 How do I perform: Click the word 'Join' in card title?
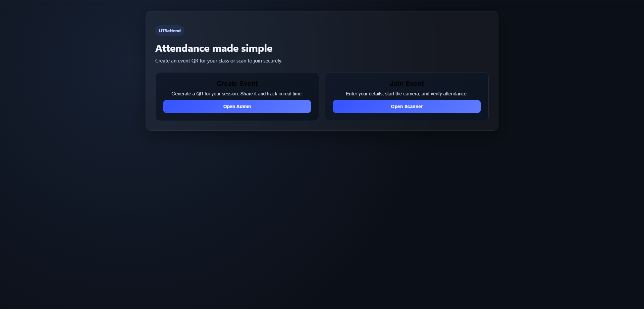coord(396,84)
